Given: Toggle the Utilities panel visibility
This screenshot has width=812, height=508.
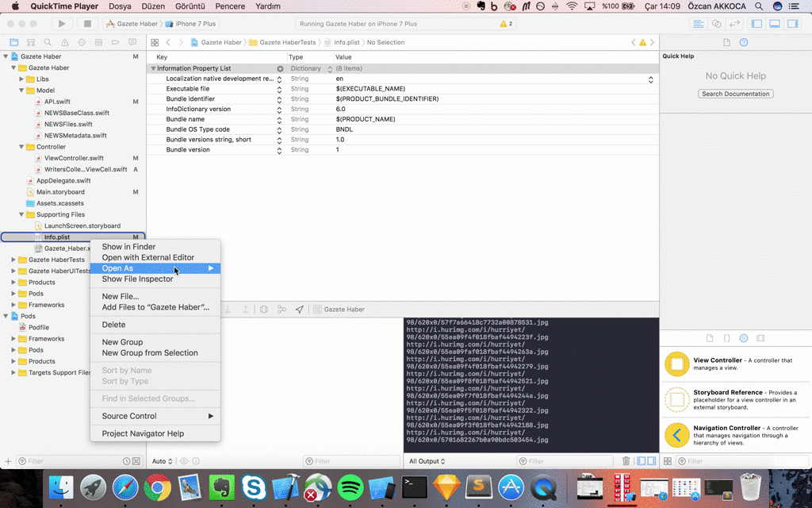Looking at the screenshot, I should click(x=793, y=24).
